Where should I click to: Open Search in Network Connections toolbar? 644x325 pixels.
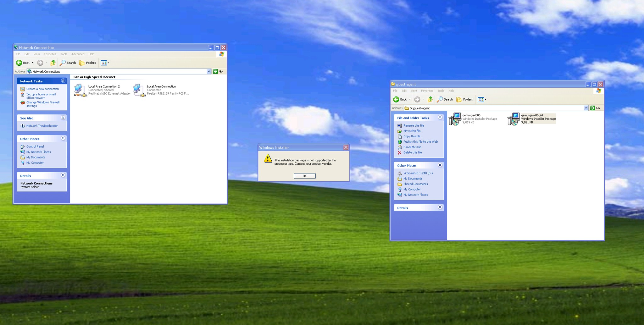[68, 63]
